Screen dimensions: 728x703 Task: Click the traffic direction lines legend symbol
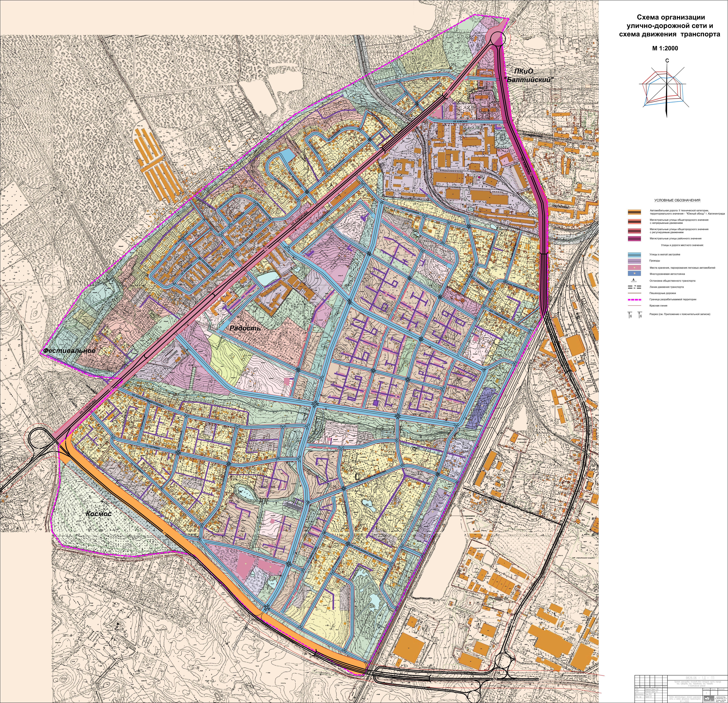[634, 287]
